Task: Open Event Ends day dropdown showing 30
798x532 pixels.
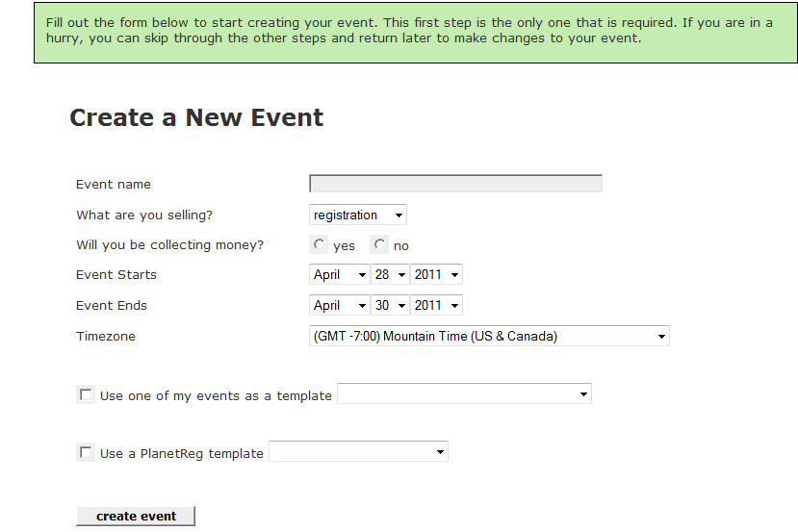Action: [x=390, y=305]
